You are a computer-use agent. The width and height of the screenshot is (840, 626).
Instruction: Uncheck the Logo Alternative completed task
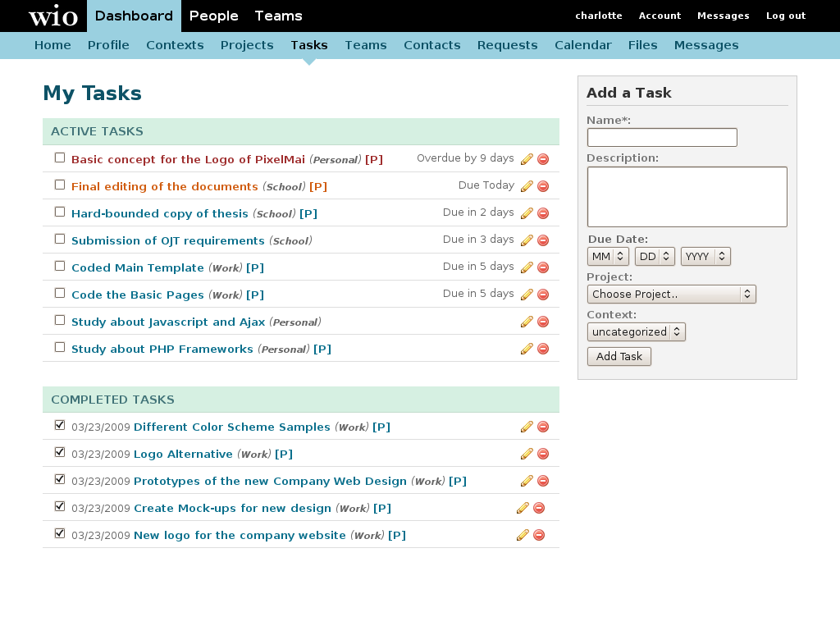60,452
